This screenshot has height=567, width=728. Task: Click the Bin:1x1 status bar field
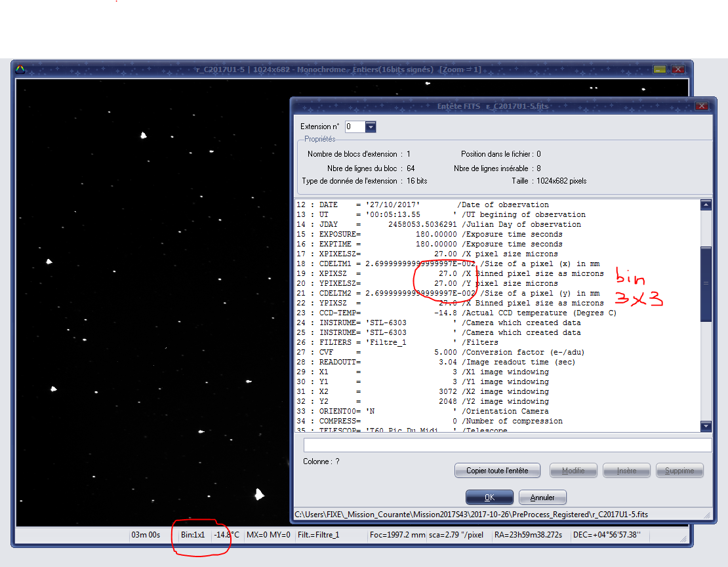pyautogui.click(x=193, y=535)
